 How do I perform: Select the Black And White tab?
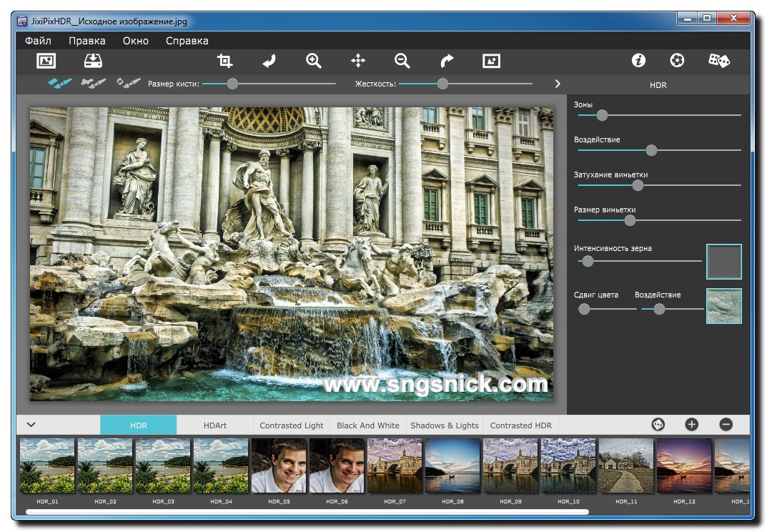[x=368, y=425]
